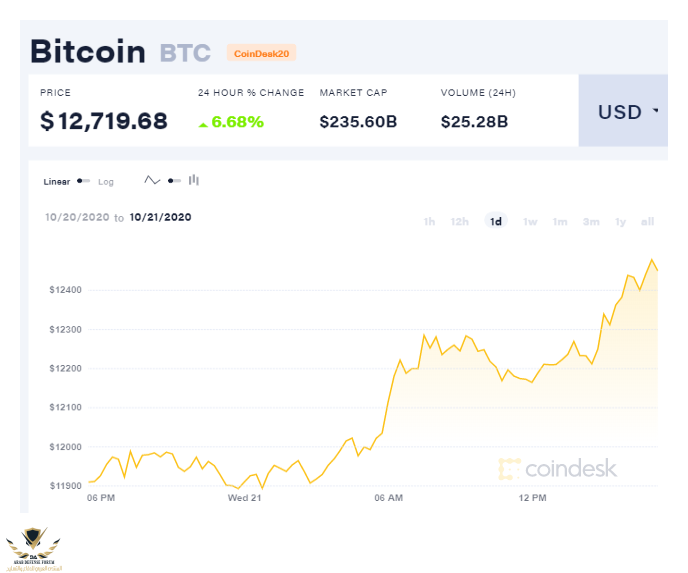Select the 12h time range
Viewport: 688px width, 573px height.
click(x=459, y=222)
